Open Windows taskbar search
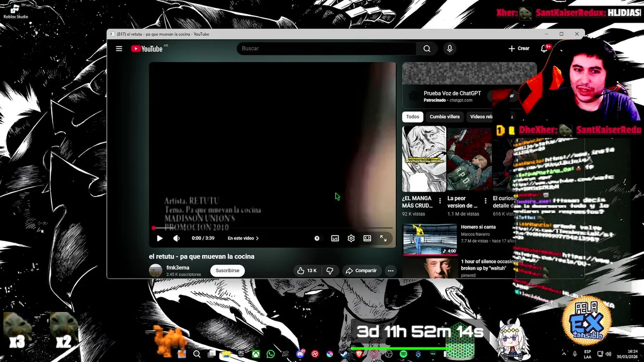The image size is (644, 362). [x=197, y=354]
